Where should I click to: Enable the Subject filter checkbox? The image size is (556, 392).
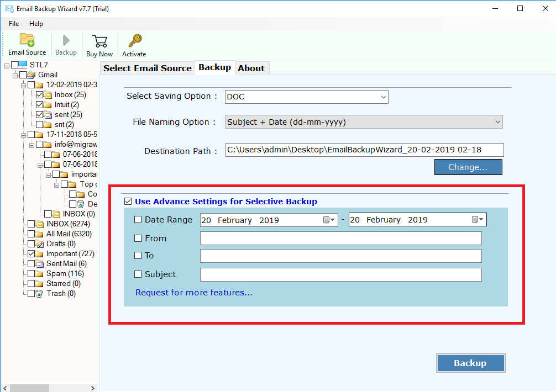138,274
